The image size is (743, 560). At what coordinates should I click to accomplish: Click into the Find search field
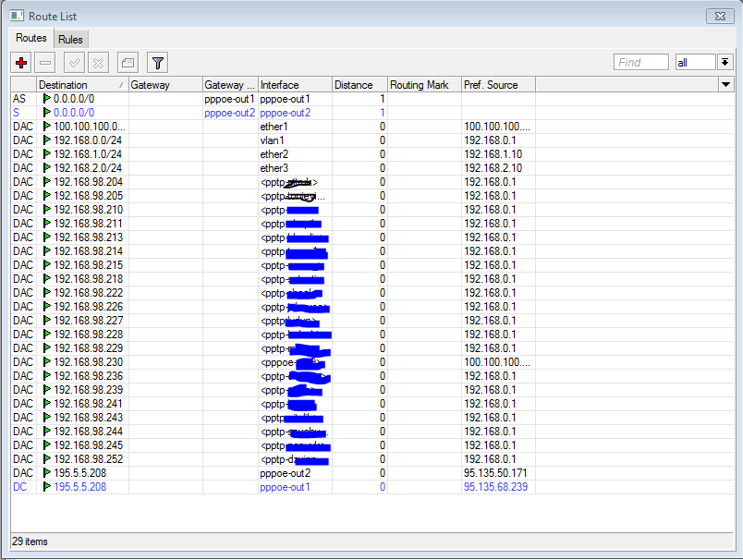click(640, 62)
